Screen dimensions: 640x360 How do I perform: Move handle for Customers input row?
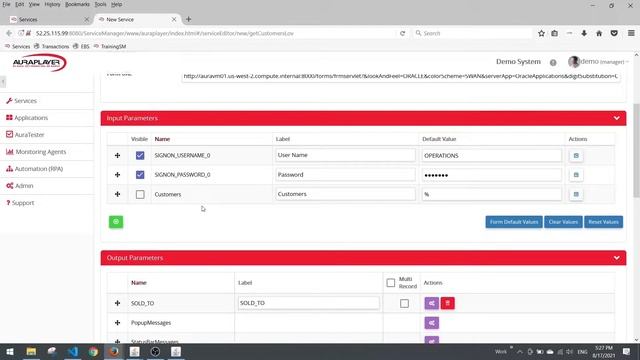pyautogui.click(x=118, y=194)
